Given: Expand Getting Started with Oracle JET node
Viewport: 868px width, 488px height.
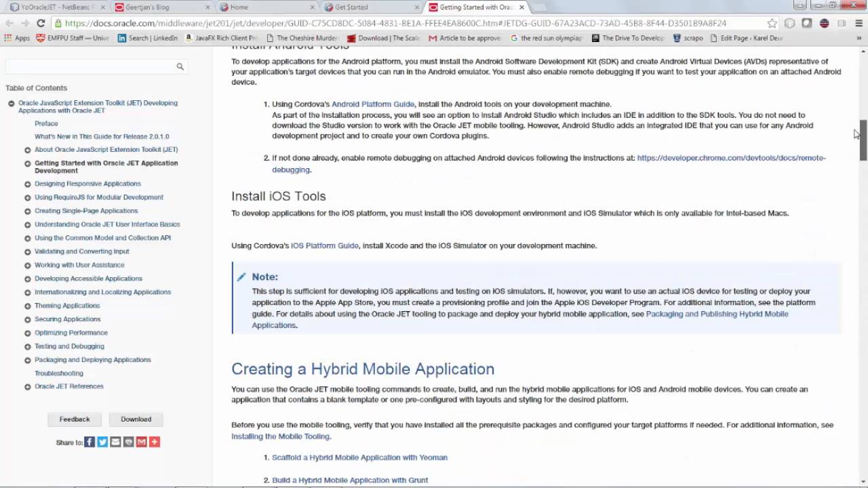Looking at the screenshot, I should pyautogui.click(x=28, y=163).
